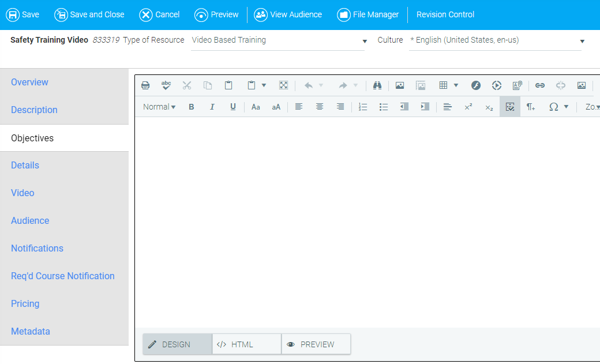The image size is (600, 364).
Task: Run the spell check tool
Action: pos(166,85)
